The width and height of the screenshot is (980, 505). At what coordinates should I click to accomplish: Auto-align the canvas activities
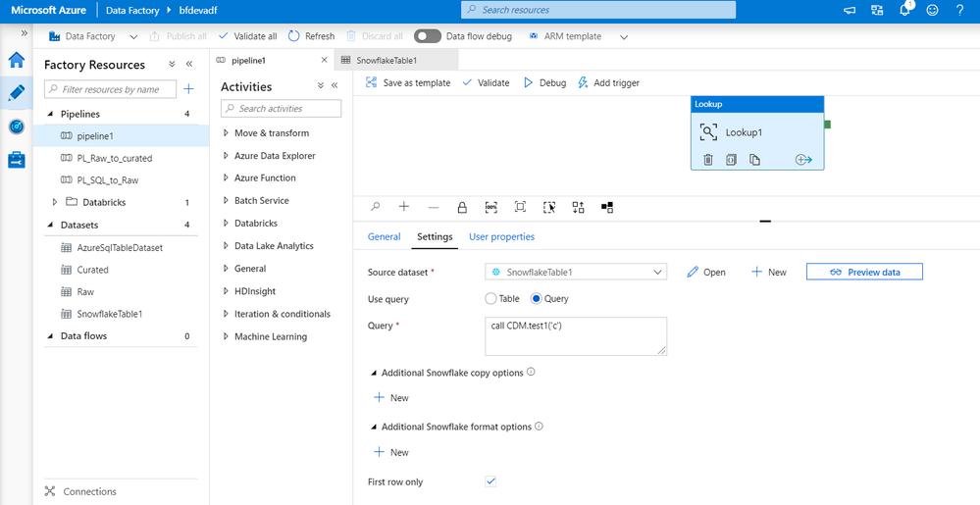pyautogui.click(x=578, y=207)
